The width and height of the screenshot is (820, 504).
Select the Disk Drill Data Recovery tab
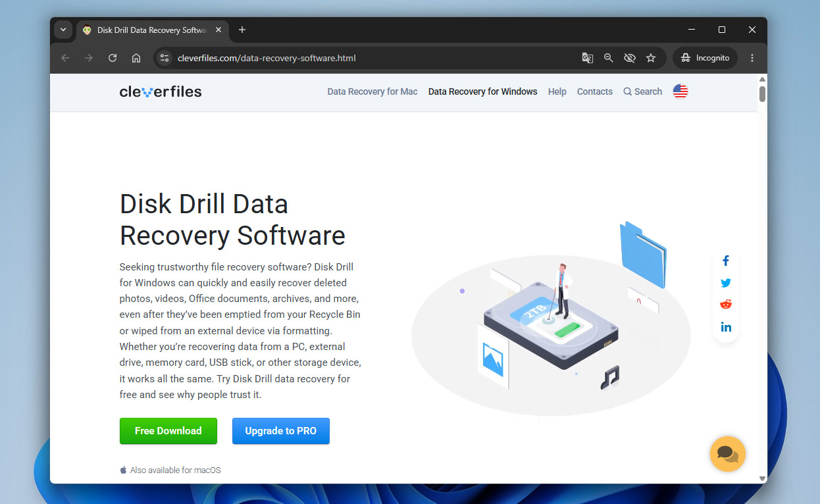(x=151, y=30)
